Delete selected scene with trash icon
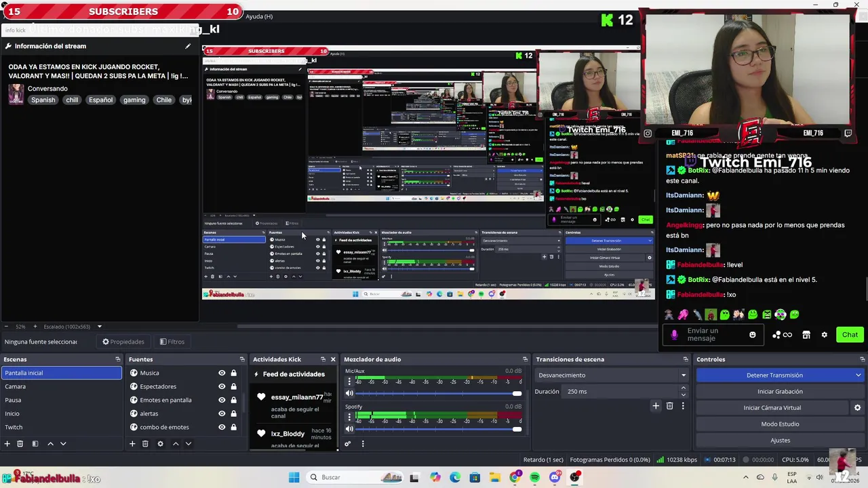 tap(20, 444)
